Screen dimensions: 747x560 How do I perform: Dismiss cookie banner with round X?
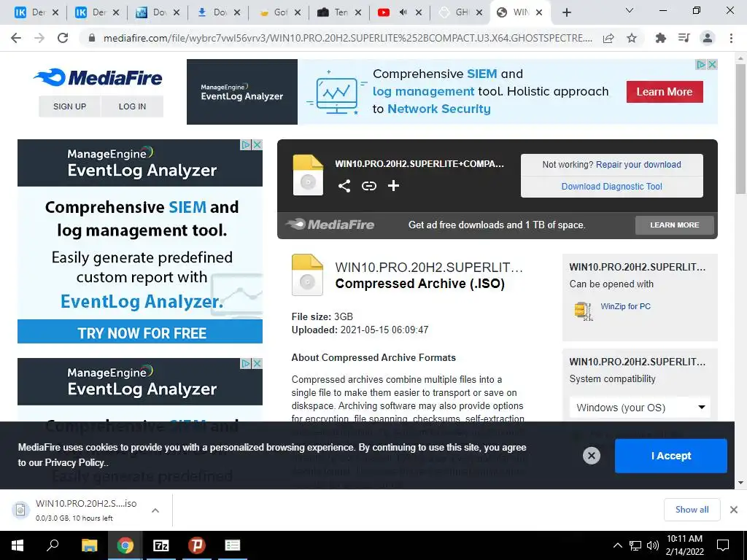click(x=591, y=456)
